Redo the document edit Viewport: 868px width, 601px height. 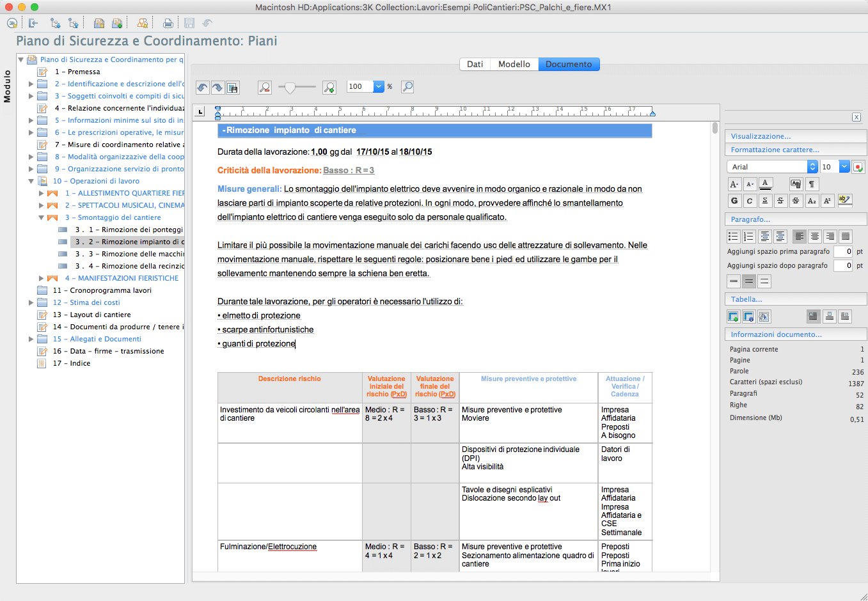(x=217, y=88)
